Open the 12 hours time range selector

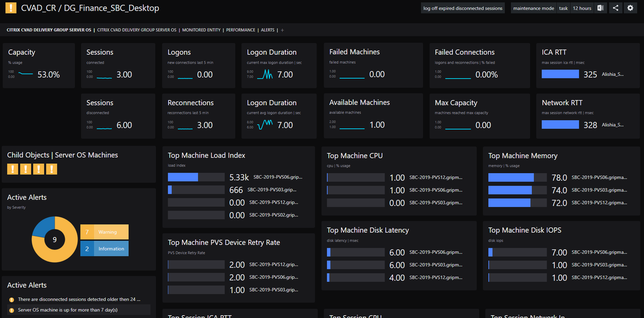coord(582,8)
